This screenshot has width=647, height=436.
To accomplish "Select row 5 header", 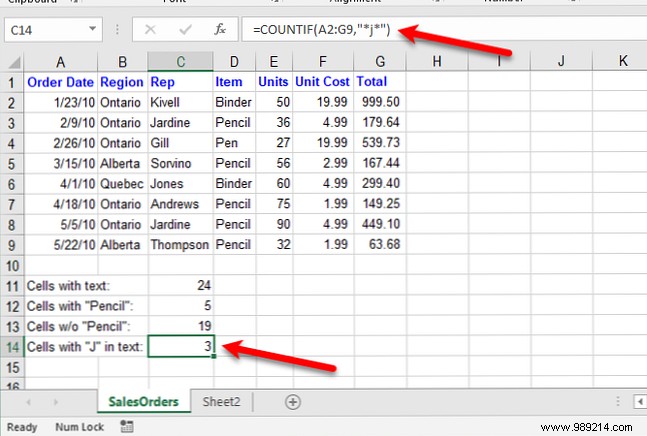I will 12,163.
